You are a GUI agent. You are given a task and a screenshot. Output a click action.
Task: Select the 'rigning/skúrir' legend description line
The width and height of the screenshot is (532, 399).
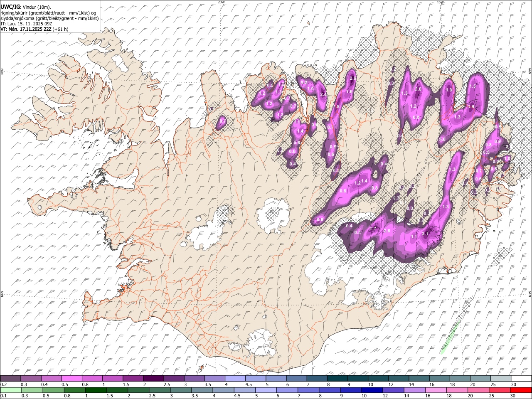[48, 13]
